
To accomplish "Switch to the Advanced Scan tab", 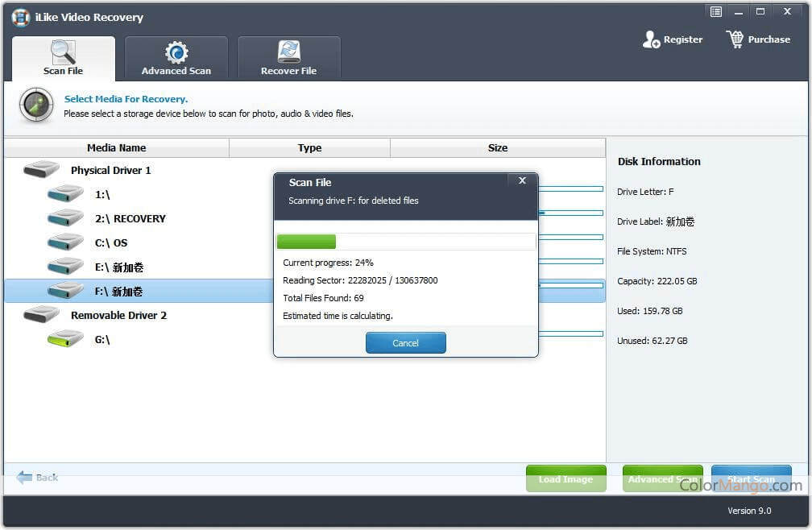I will tap(176, 58).
